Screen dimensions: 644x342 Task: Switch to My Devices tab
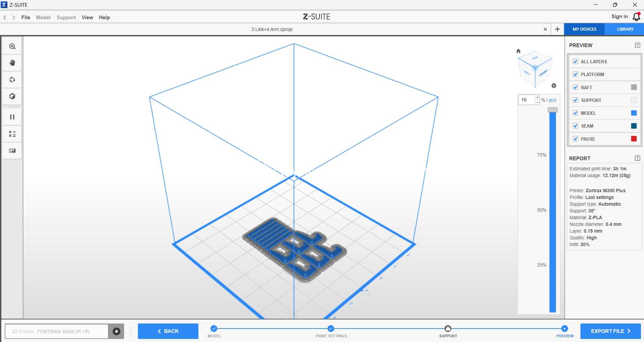pos(584,29)
